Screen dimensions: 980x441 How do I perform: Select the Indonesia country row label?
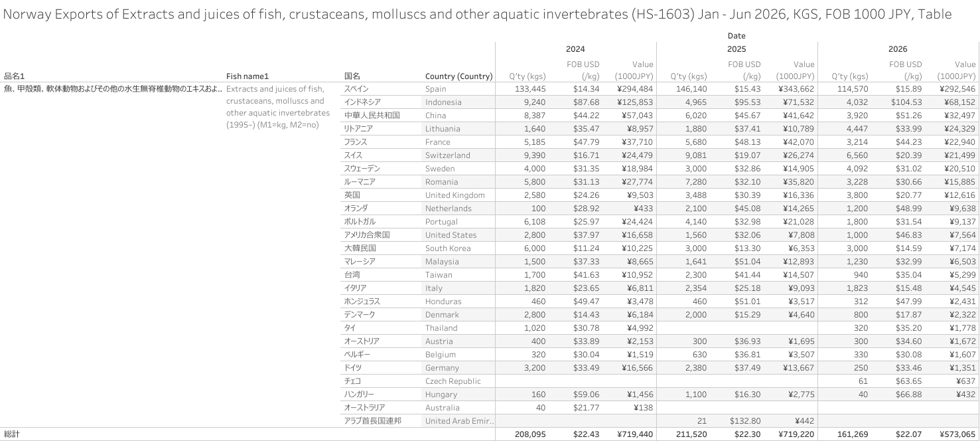(x=443, y=102)
